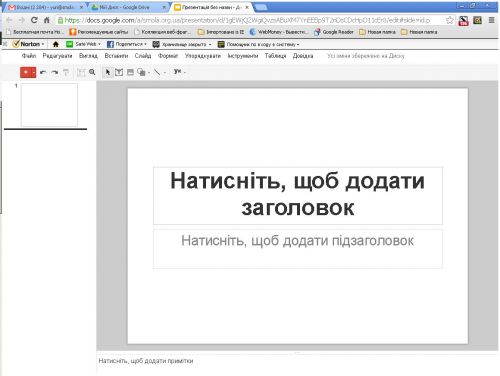Open the Таблиця menu
Image resolution: width=500 pixels, height=376 pixels.
coord(276,56)
